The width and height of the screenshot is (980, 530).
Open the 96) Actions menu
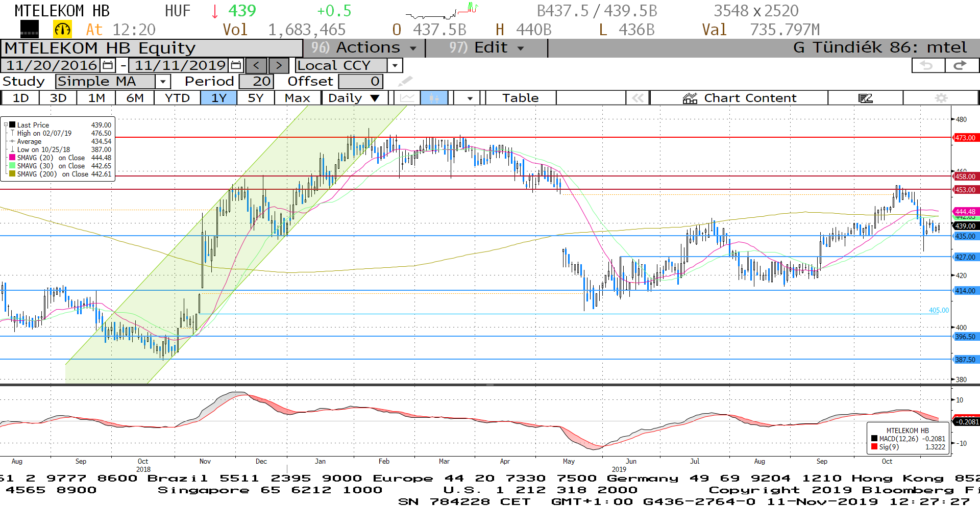[x=364, y=48]
